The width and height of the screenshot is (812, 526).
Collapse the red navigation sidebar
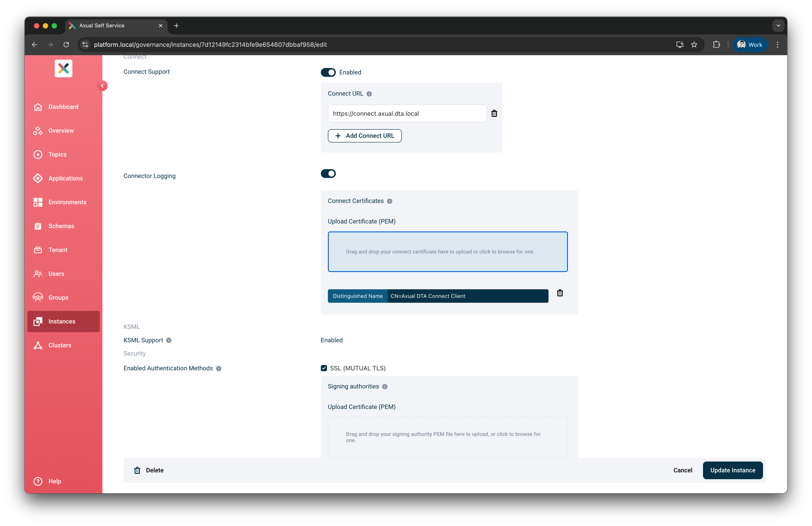pos(103,85)
